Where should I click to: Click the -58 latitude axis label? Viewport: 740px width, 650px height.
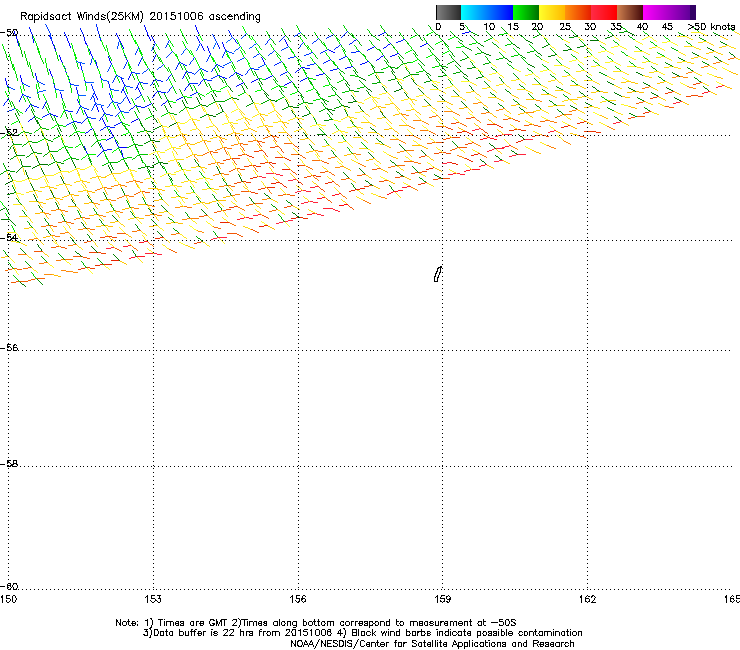[x=9, y=464]
